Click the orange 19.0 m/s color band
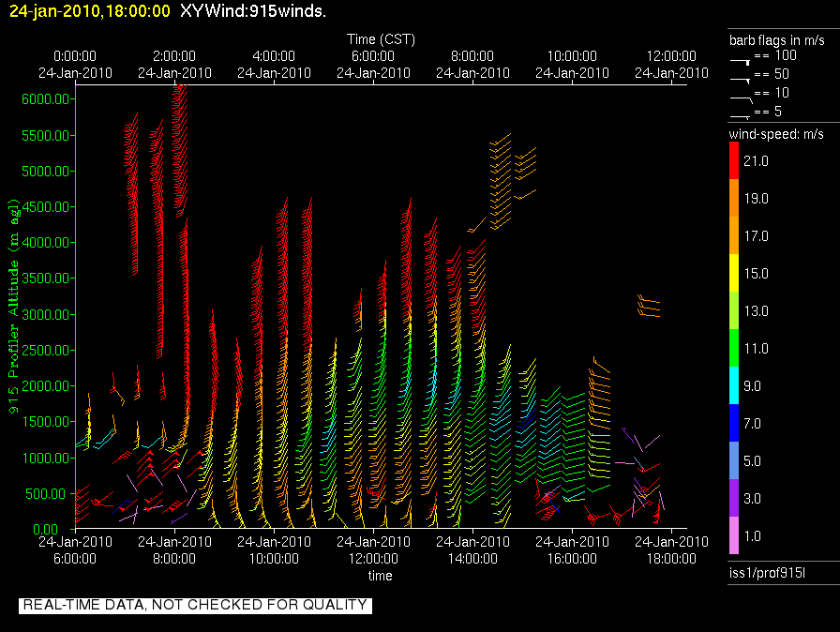840x632 pixels. 734,198
